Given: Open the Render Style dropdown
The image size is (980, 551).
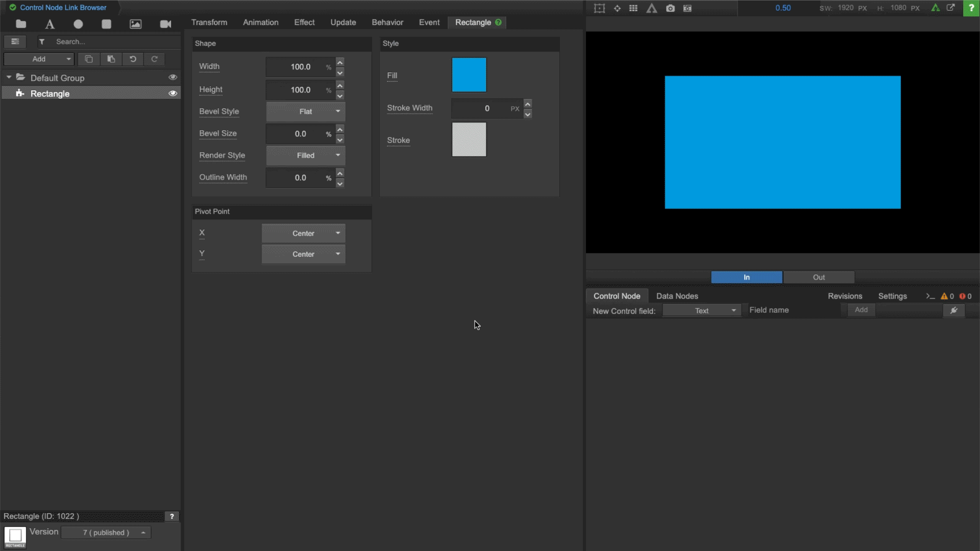Looking at the screenshot, I should click(x=306, y=156).
